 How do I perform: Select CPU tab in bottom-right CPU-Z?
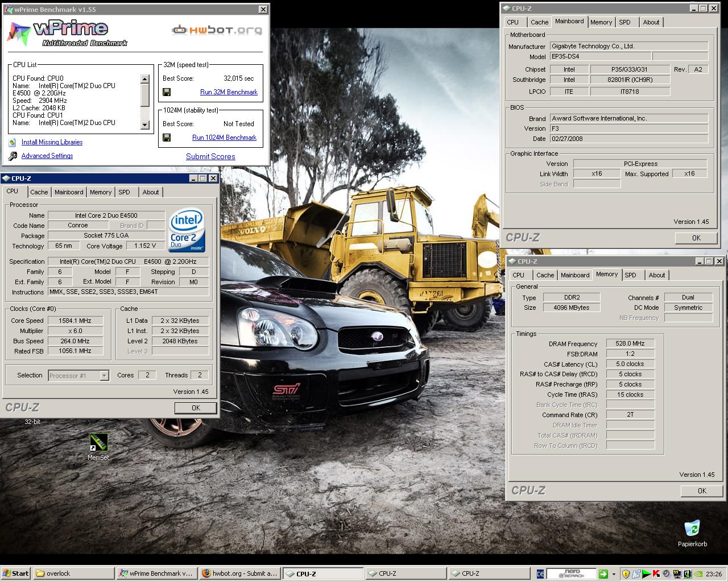click(x=518, y=275)
